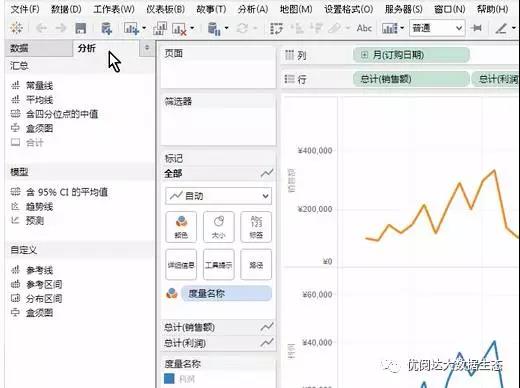Click the 工具提示 tooltip marks card
The height and width of the screenshot is (388, 520).
219,264
